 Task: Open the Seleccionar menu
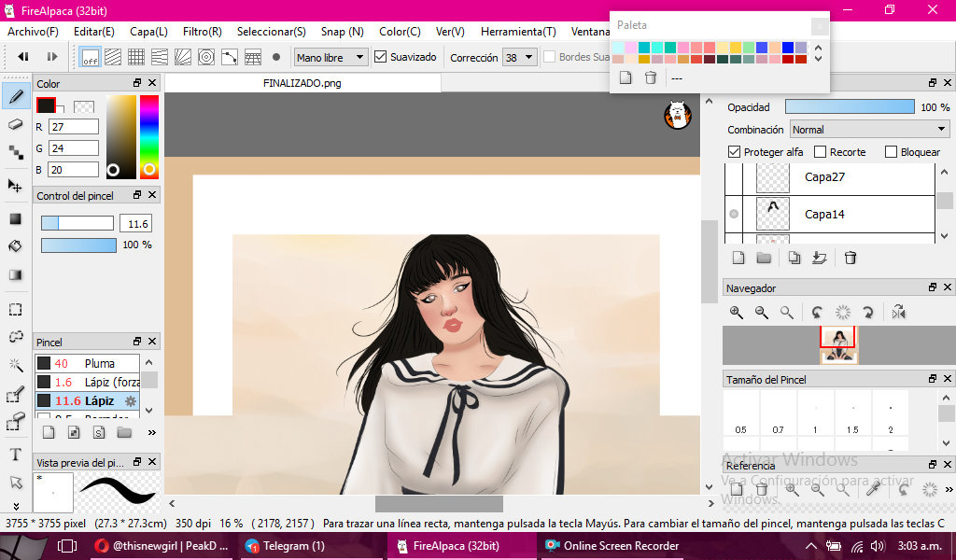(x=272, y=32)
